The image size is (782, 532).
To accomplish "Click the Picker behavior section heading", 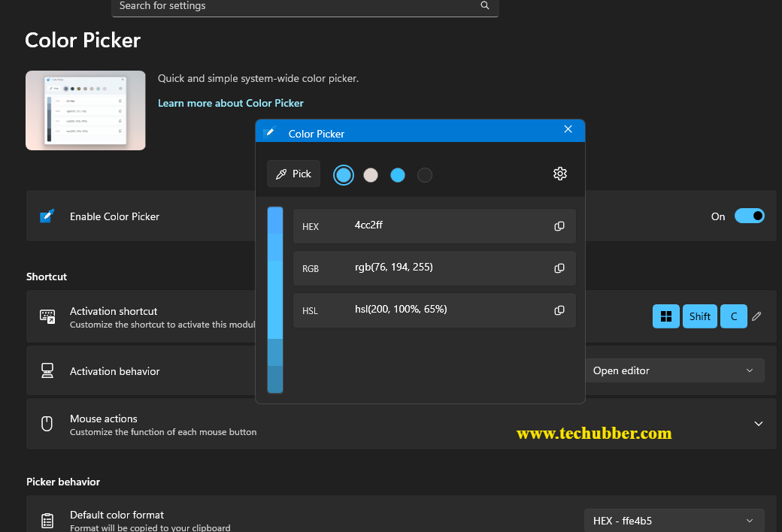I will point(63,482).
